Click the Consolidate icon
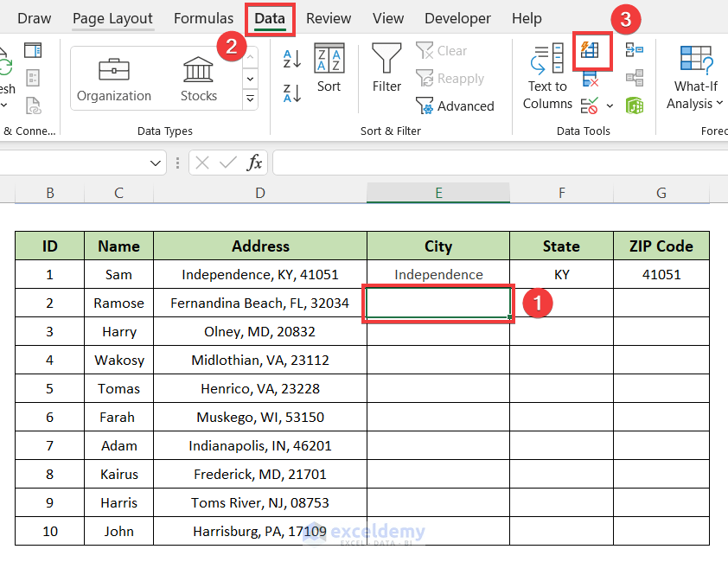This screenshot has height=562, width=728. click(635, 50)
